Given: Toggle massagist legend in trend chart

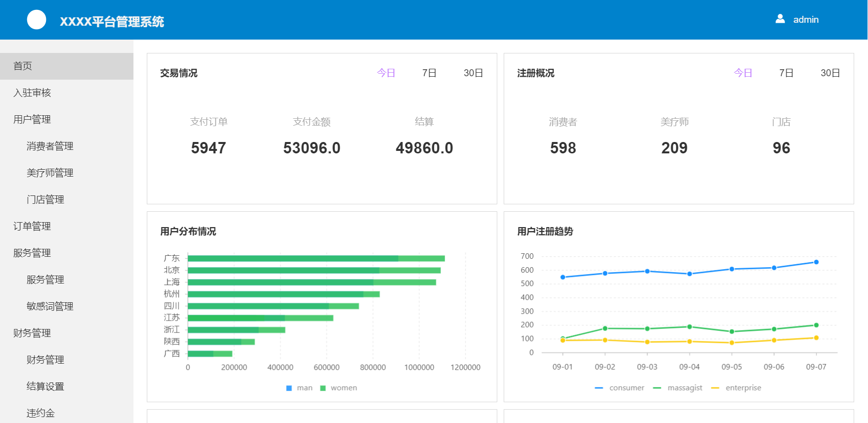Looking at the screenshot, I should 677,388.
